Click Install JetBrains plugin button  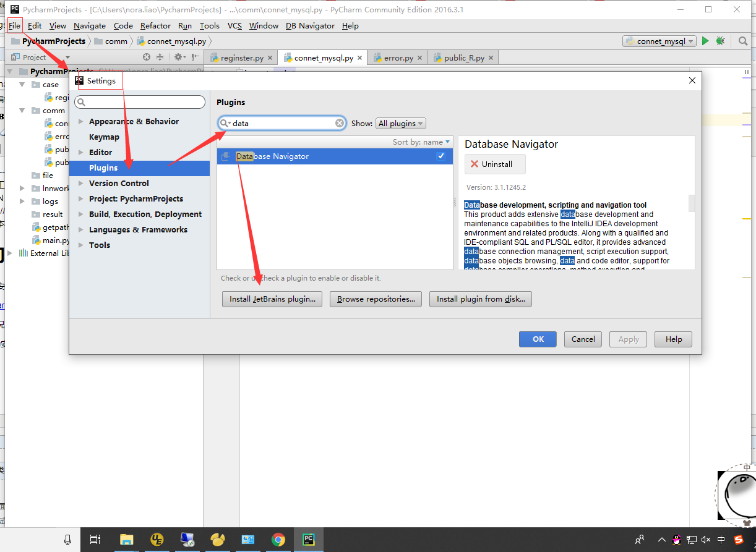click(x=272, y=299)
